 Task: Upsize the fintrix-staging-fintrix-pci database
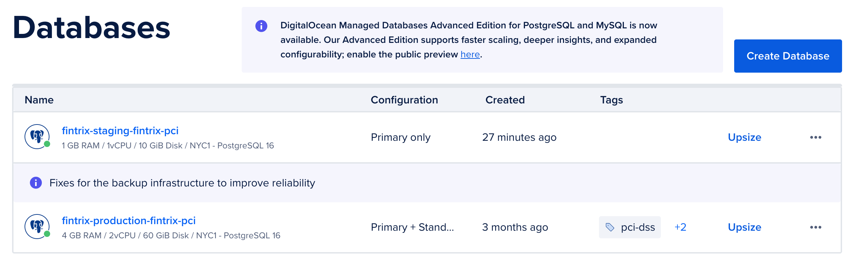point(745,137)
